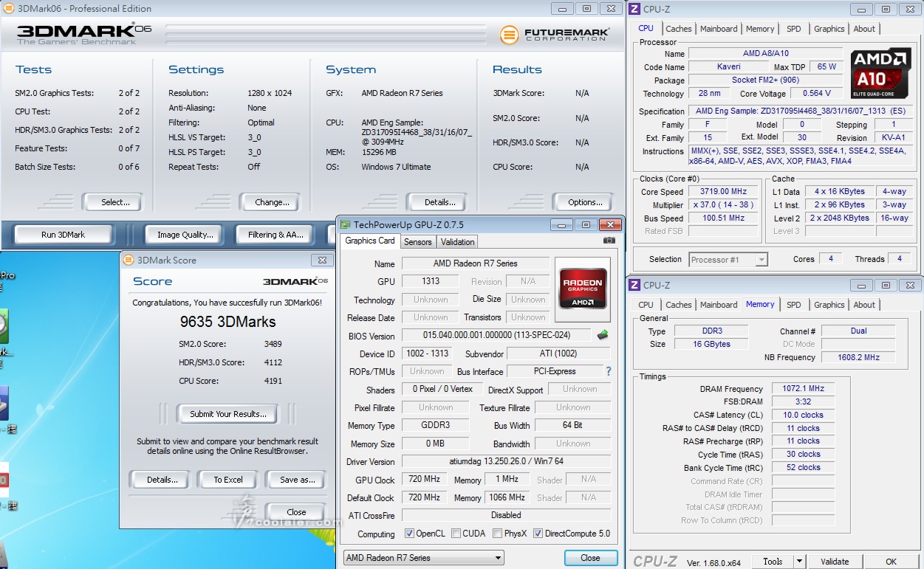Click Details... in the 3DMark Score dialog
924x569 pixels.
(162, 480)
